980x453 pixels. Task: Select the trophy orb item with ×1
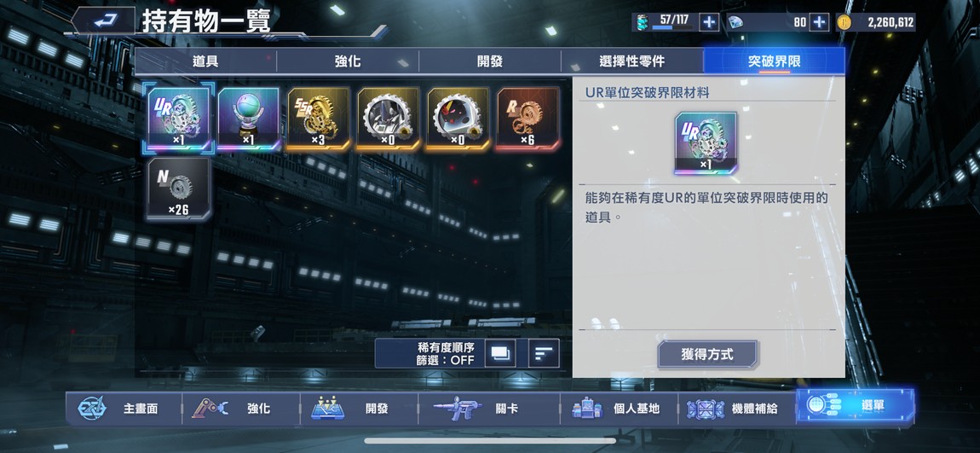coord(248,119)
